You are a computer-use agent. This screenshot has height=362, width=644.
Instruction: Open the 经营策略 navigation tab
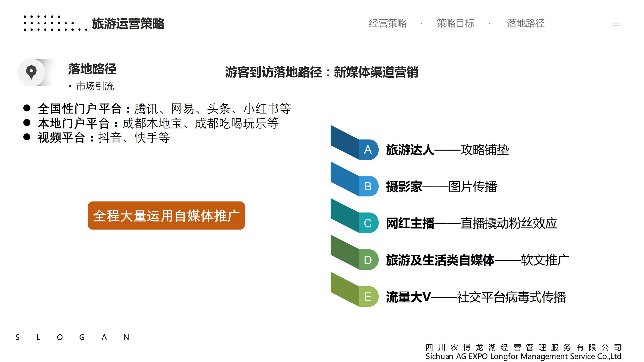(x=388, y=23)
